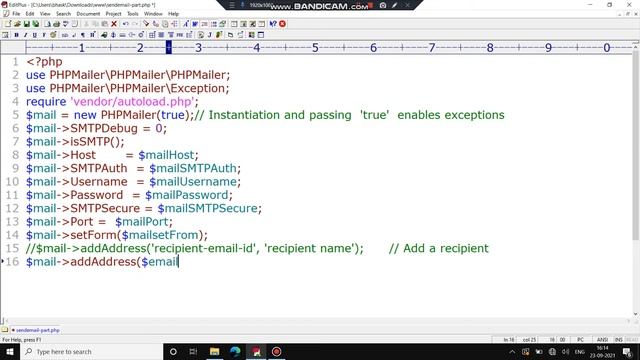This screenshot has height=360, width=640.
Task: Click the column marker on the ruler
Action: 169,47
